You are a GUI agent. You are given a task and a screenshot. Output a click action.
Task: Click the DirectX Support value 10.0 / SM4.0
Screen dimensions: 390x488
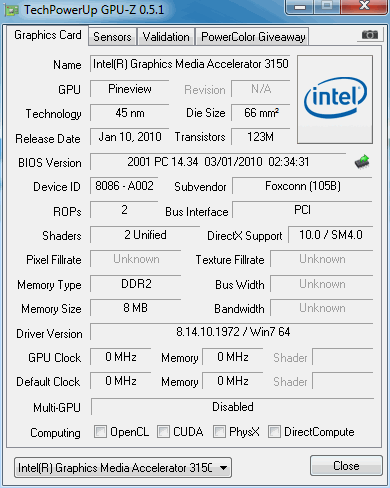click(331, 235)
